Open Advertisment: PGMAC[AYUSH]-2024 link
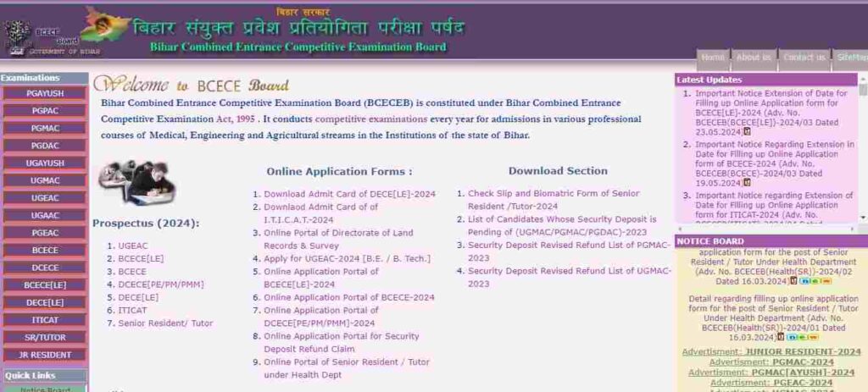The width and height of the screenshot is (868, 392). point(771,373)
